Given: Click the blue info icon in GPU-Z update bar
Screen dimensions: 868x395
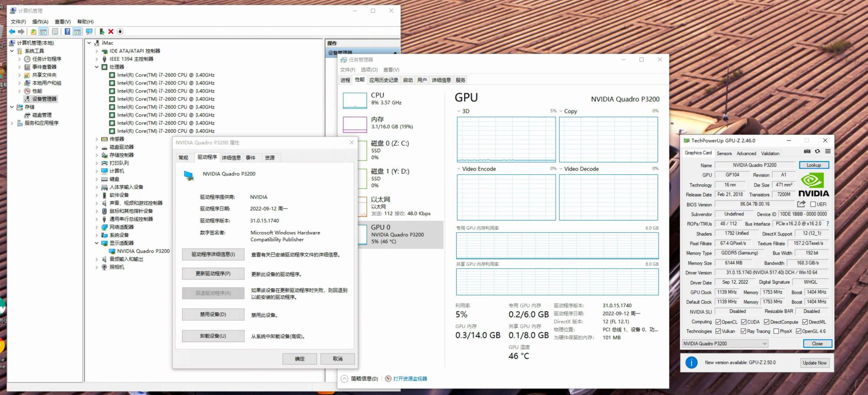Looking at the screenshot, I should coord(691,362).
